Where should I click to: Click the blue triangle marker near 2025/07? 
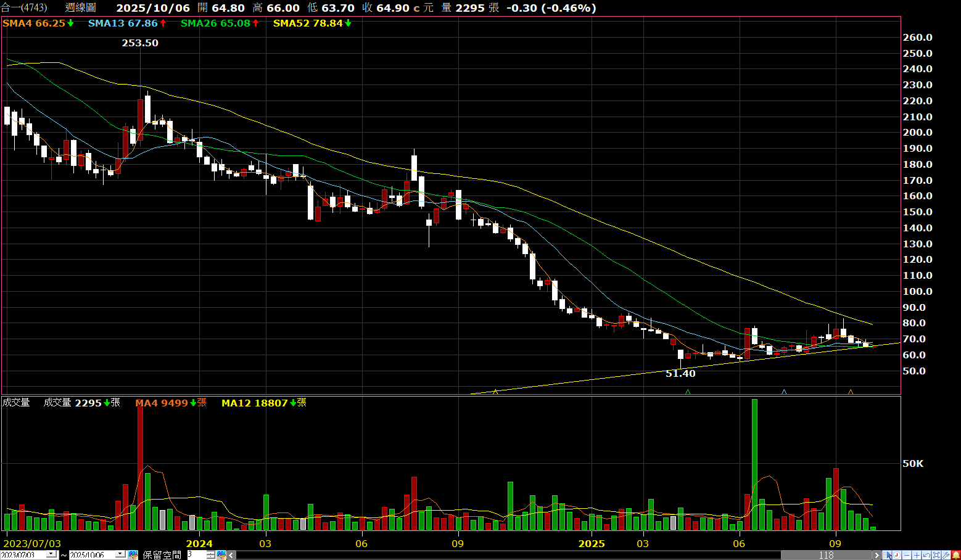pyautogui.click(x=784, y=392)
